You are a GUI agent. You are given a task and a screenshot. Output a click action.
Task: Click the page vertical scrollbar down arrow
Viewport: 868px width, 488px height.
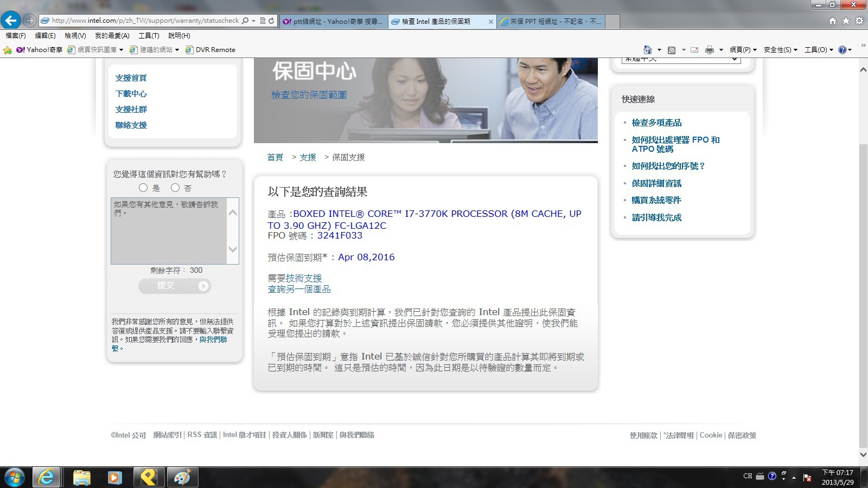(863, 454)
